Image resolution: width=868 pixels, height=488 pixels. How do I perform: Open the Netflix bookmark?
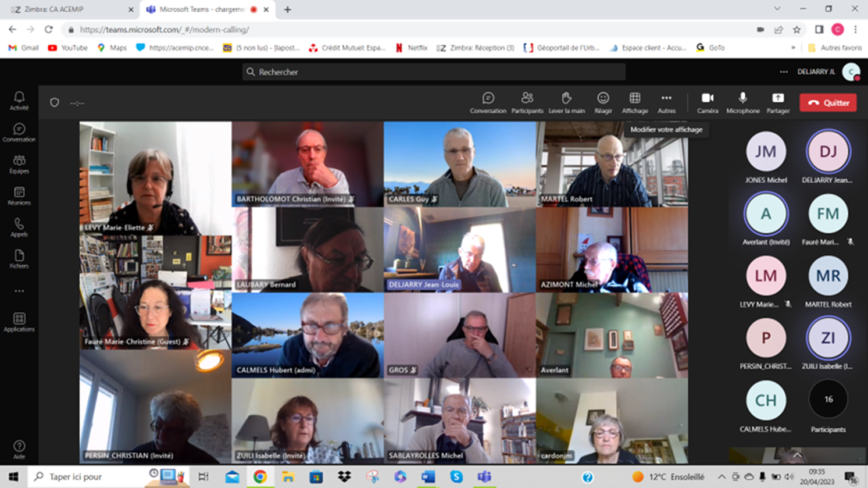[412, 48]
